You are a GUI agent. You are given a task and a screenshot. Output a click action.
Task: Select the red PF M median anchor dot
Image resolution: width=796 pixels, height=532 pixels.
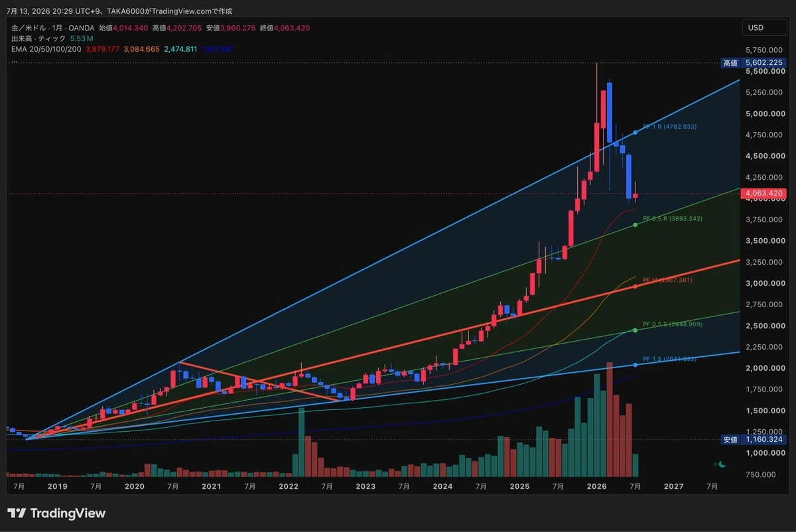pyautogui.click(x=635, y=286)
